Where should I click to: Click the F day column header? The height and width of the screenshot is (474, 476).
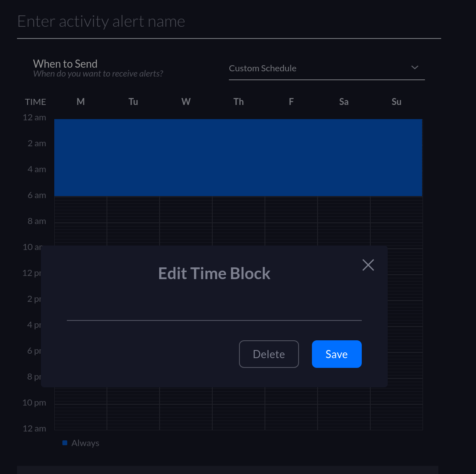tap(291, 102)
